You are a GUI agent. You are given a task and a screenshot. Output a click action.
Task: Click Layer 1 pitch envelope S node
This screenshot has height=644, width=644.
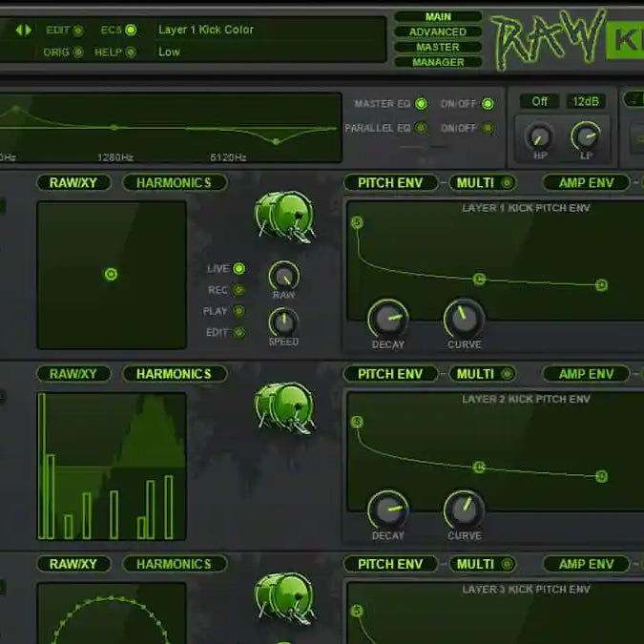357,222
